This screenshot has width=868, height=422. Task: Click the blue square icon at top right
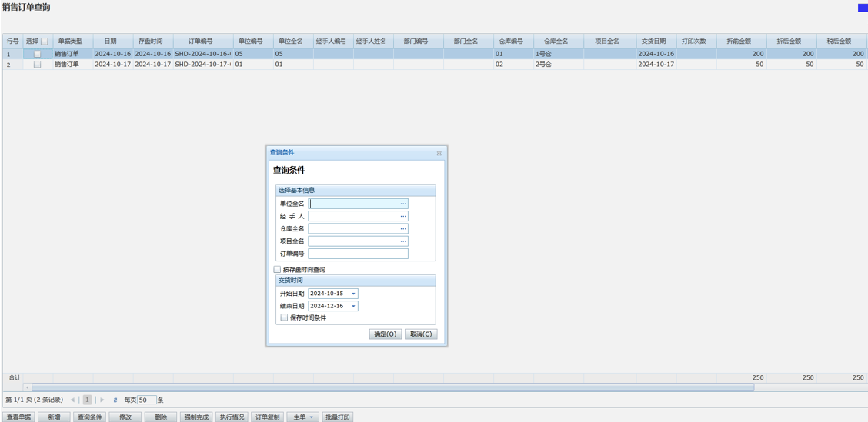pyautogui.click(x=863, y=8)
